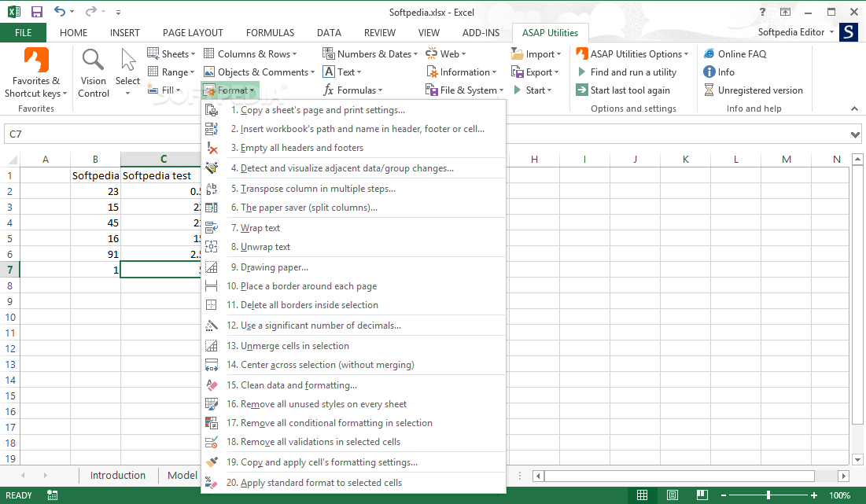Click the Ribbon Display Options icon
The height and width of the screenshot is (504, 866).
pos(785,12)
